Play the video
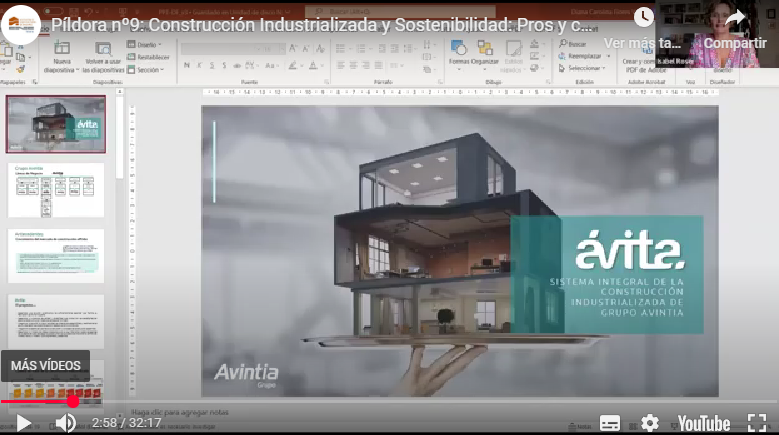Viewport: 779px width, 435px height. 23,423
